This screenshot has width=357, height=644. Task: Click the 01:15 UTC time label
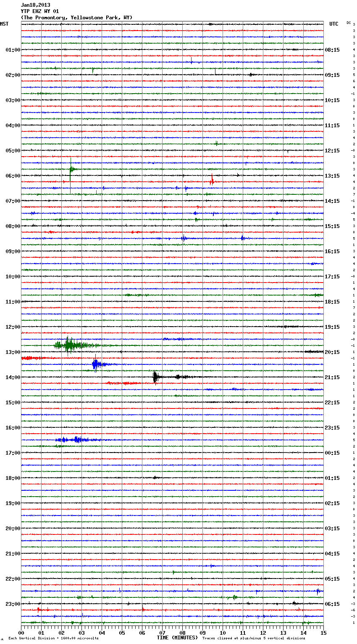click(332, 478)
